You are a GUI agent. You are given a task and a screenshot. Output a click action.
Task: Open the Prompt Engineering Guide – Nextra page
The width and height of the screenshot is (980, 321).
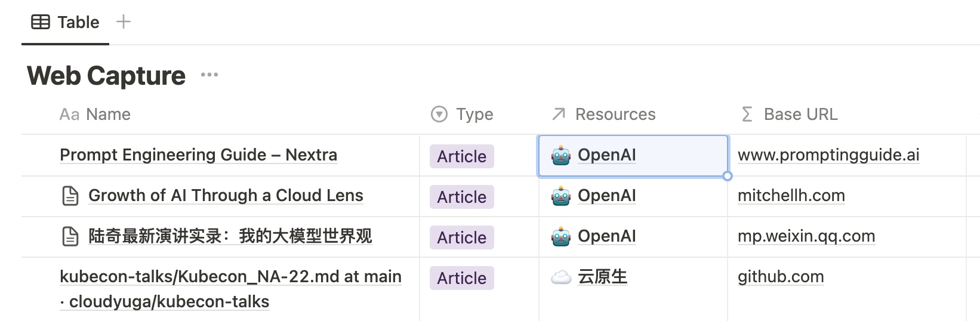coord(198,155)
